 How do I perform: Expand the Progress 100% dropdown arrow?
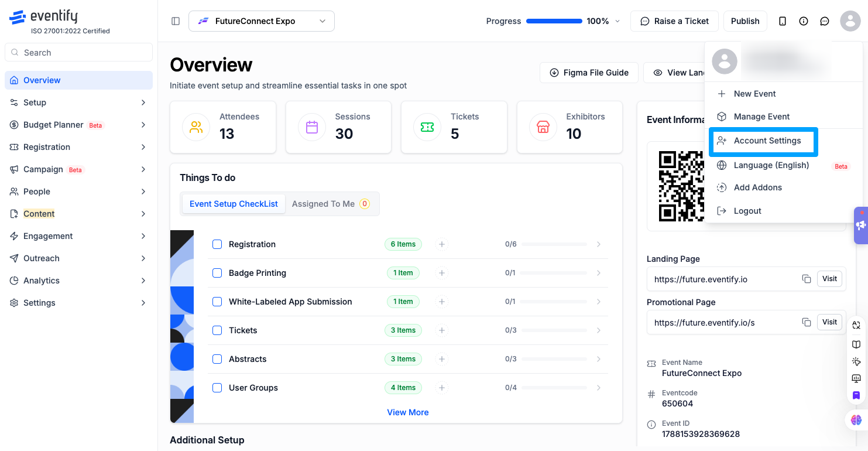coord(617,21)
